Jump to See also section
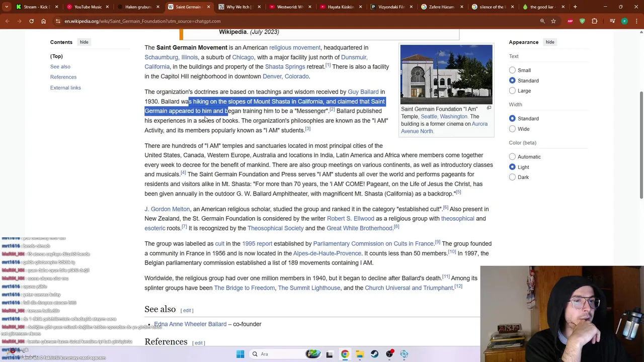Screen dimensions: 644x362 pos(60,66)
